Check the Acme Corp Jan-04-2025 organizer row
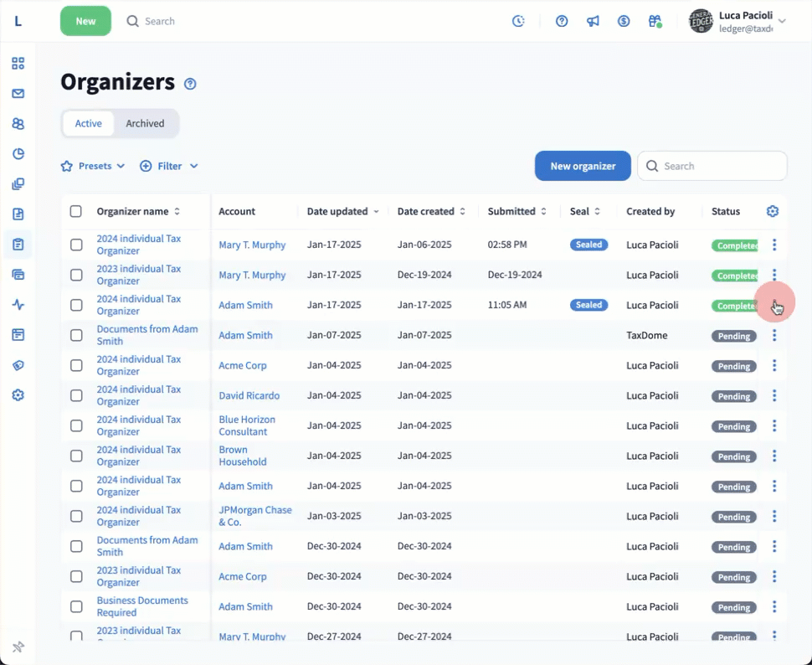Screen dimensions: 812x665 pyautogui.click(x=76, y=365)
